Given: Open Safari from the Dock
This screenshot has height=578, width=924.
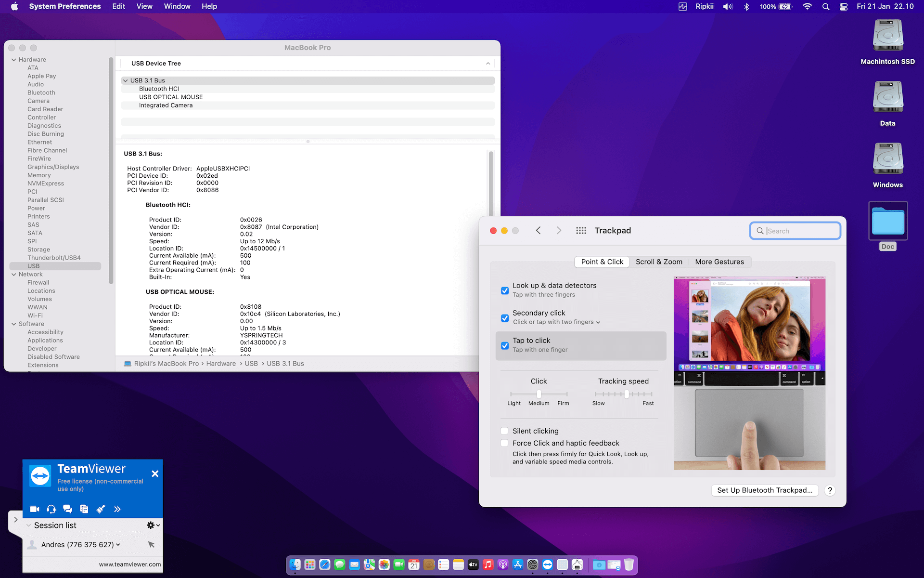Looking at the screenshot, I should pos(325,565).
